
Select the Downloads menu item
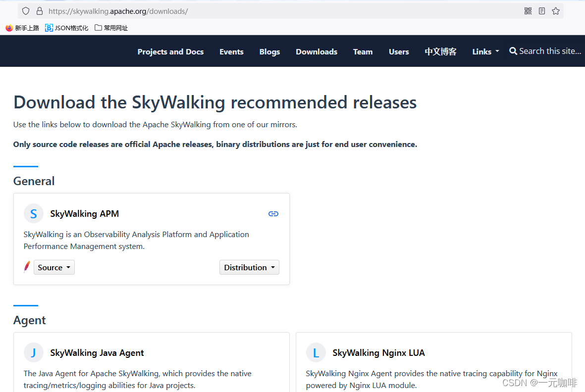point(316,51)
